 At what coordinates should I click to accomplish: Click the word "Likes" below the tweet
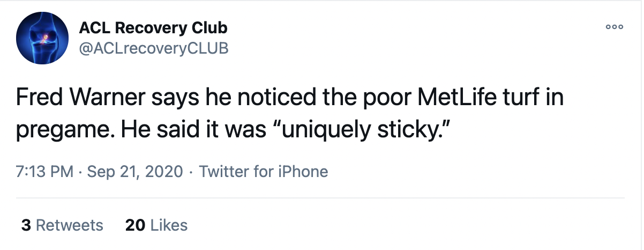pos(169,225)
